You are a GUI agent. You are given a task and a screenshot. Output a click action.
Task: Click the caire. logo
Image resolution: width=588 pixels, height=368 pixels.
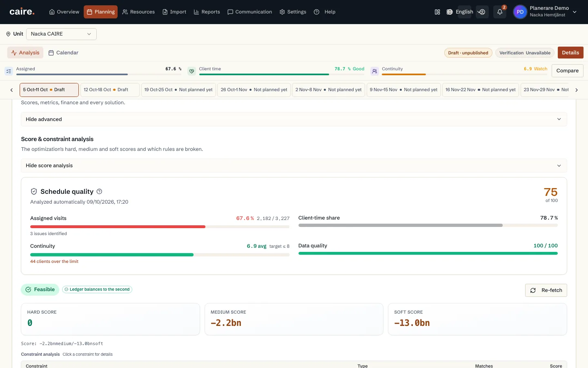click(x=22, y=12)
